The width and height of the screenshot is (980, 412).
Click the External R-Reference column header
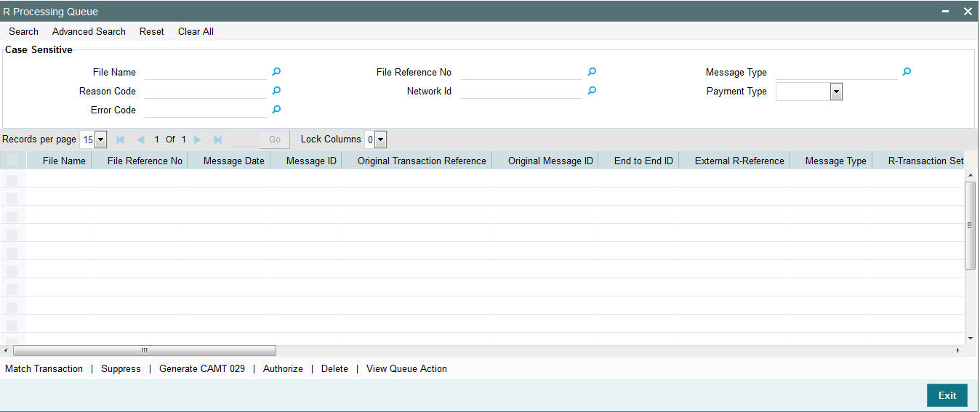point(734,161)
